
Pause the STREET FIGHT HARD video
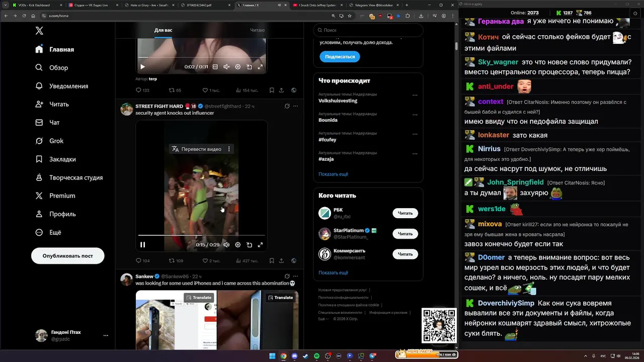click(142, 245)
